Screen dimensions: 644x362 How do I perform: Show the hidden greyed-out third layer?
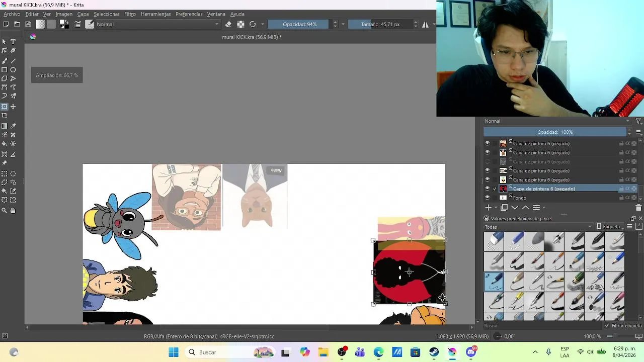click(x=487, y=161)
